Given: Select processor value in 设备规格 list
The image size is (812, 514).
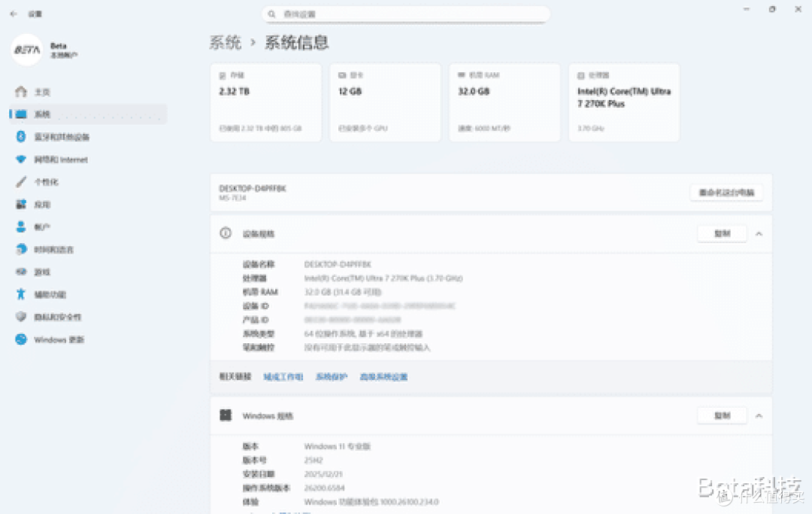Looking at the screenshot, I should [x=383, y=278].
